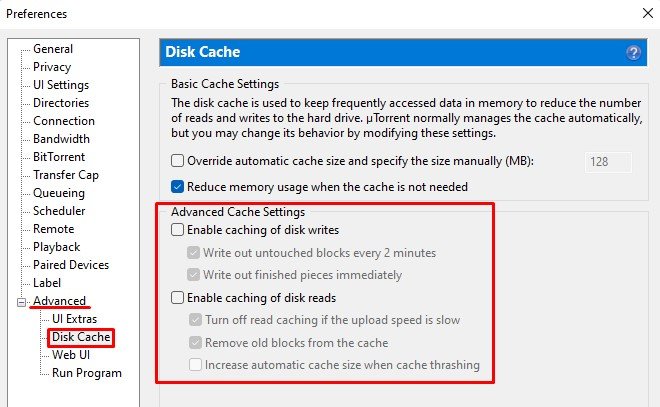Open Bandwidth settings
Screen dimensions: 660x407
click(61, 139)
